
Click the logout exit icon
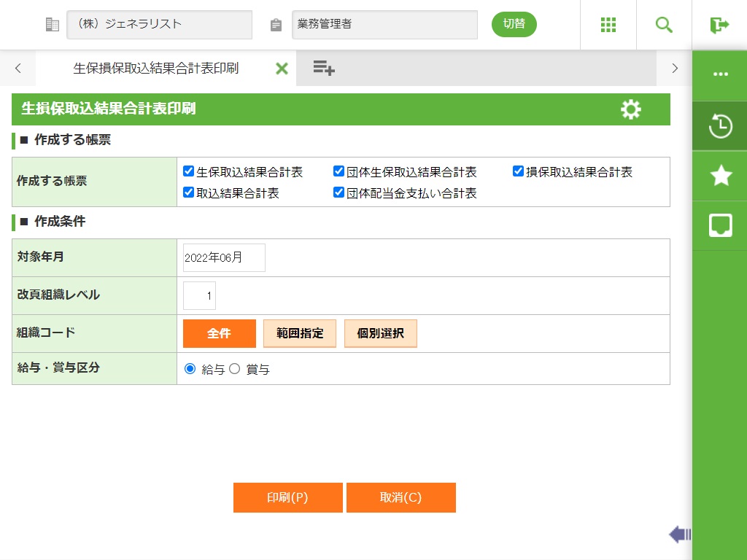pyautogui.click(x=719, y=25)
